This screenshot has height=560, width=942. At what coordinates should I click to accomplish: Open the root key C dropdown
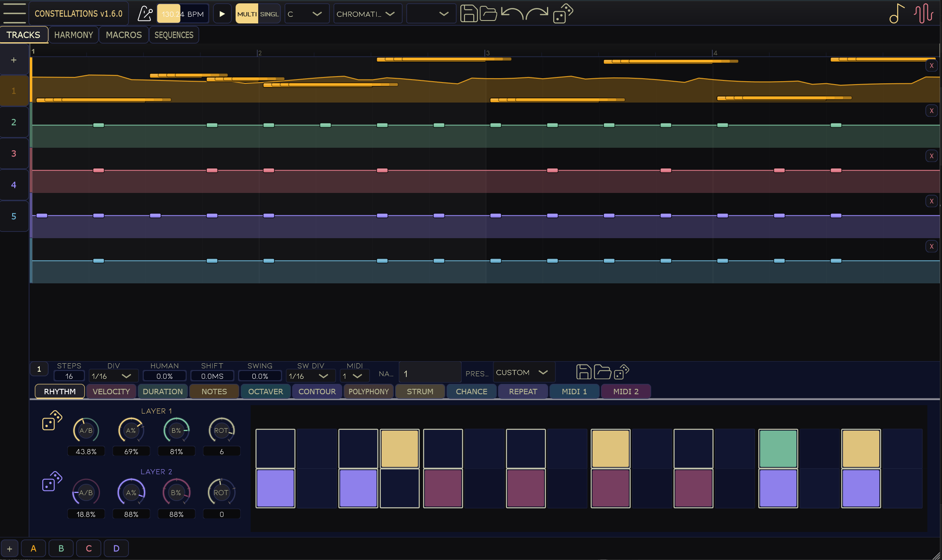point(306,14)
